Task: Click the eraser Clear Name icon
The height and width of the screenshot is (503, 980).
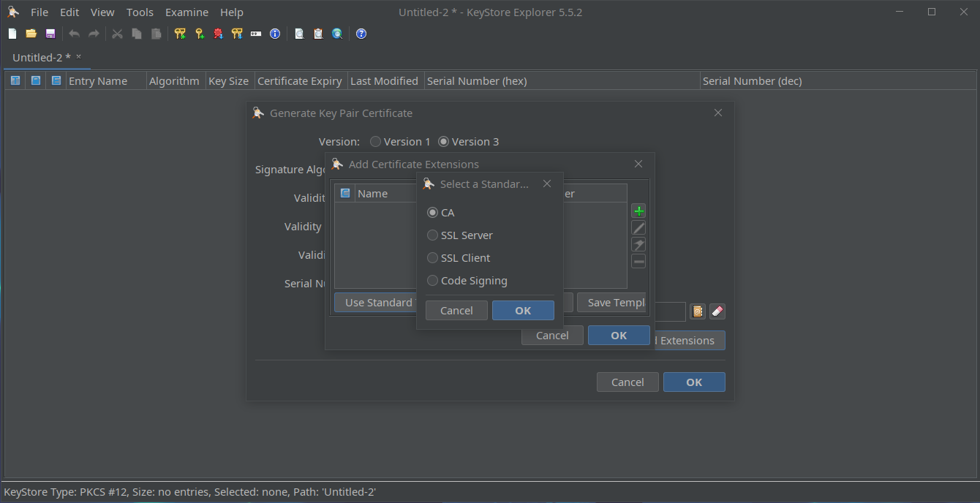Action: pyautogui.click(x=717, y=311)
